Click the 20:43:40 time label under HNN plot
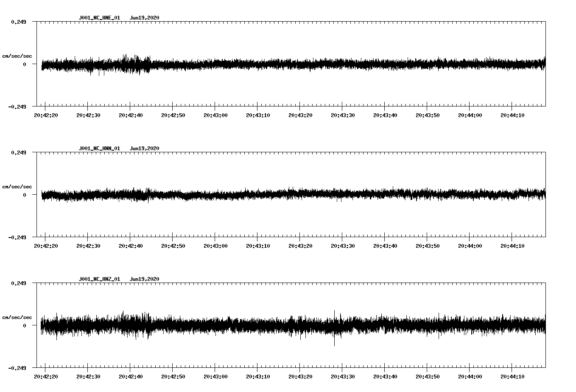Screen dimensions: 576x392 point(385,246)
